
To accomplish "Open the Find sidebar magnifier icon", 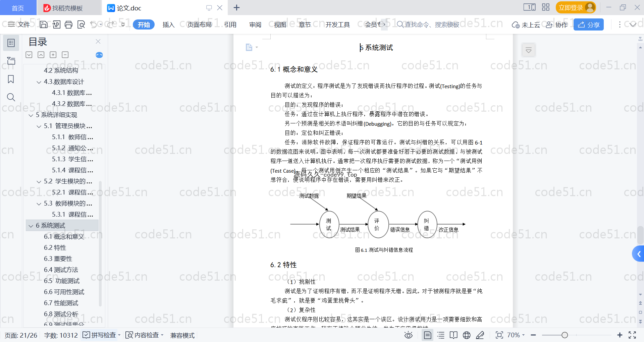I will pyautogui.click(x=11, y=97).
